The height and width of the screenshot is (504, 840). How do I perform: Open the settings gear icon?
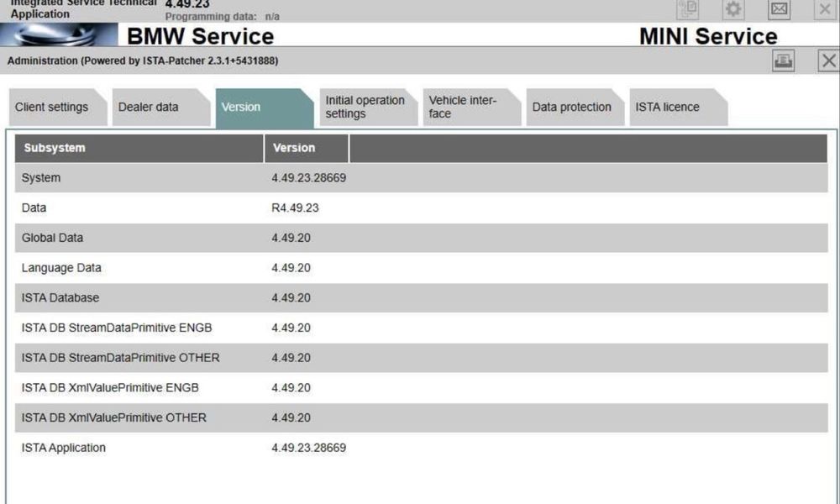tap(732, 9)
